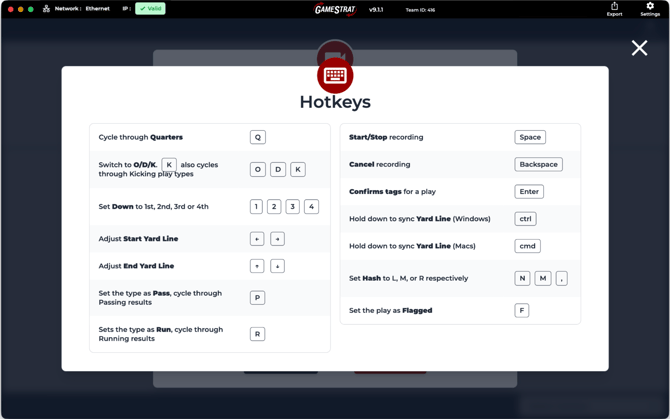Click the Enter key badge
The width and height of the screenshot is (670, 419).
point(529,192)
